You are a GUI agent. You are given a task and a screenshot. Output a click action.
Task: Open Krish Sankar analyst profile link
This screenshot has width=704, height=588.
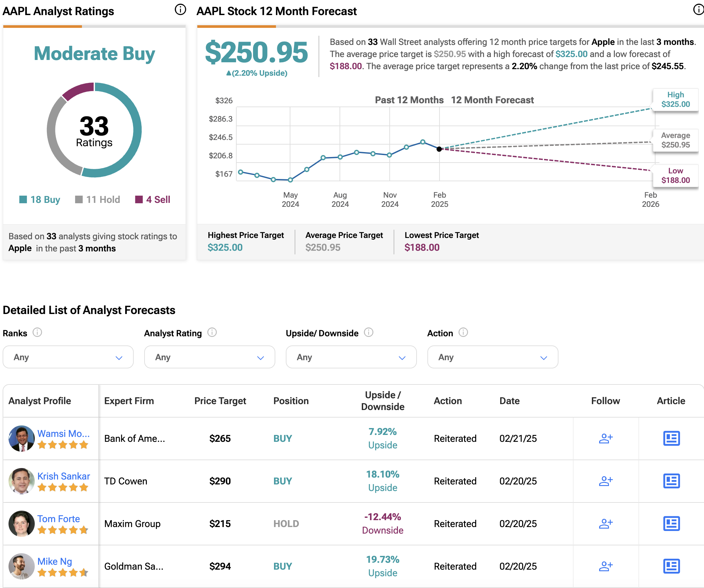tap(63, 476)
